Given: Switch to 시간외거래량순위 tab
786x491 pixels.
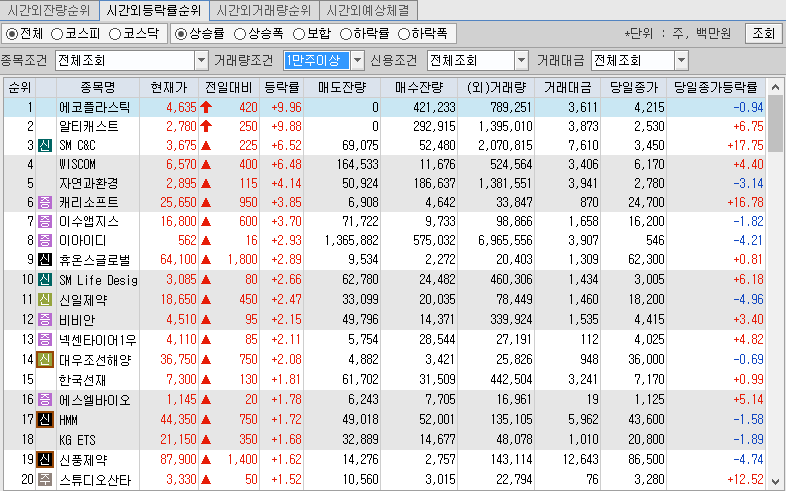Looking at the screenshot, I should point(264,11).
